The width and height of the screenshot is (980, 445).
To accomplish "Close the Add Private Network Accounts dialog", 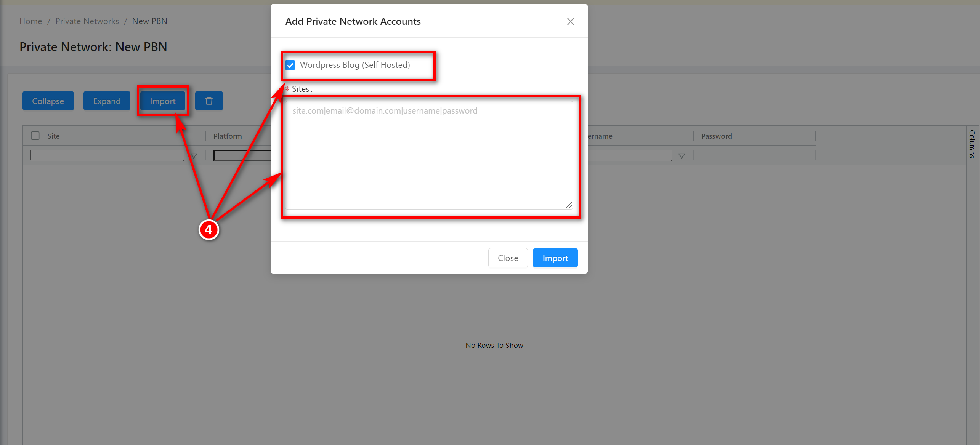I will pos(570,22).
